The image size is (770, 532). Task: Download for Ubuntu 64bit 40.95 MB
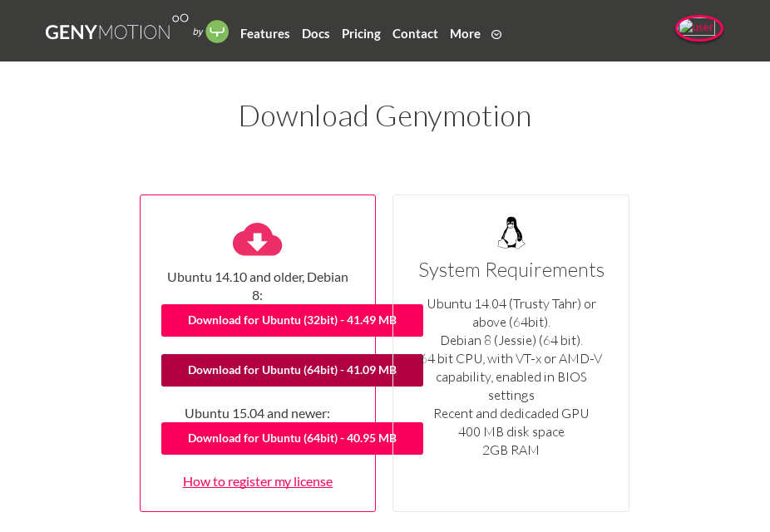coord(292,438)
